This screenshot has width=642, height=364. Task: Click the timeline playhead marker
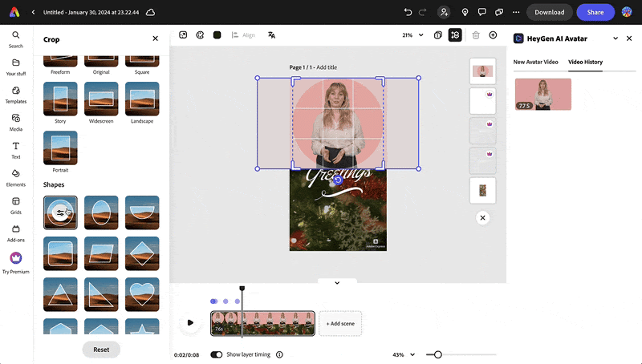coord(242,289)
